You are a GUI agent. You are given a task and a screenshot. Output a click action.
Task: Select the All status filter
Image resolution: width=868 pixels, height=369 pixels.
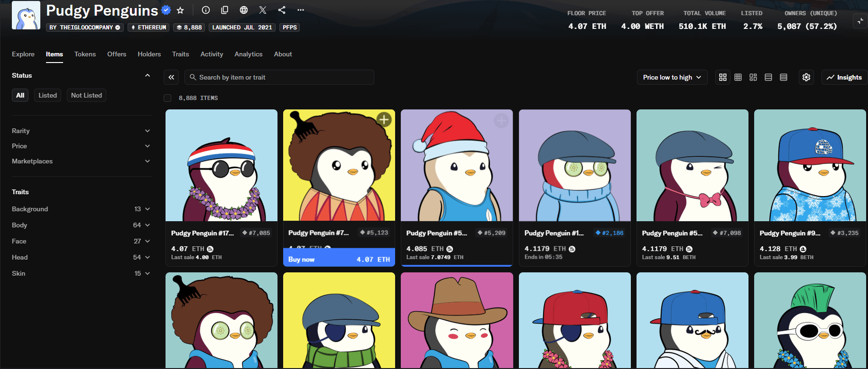coord(20,95)
